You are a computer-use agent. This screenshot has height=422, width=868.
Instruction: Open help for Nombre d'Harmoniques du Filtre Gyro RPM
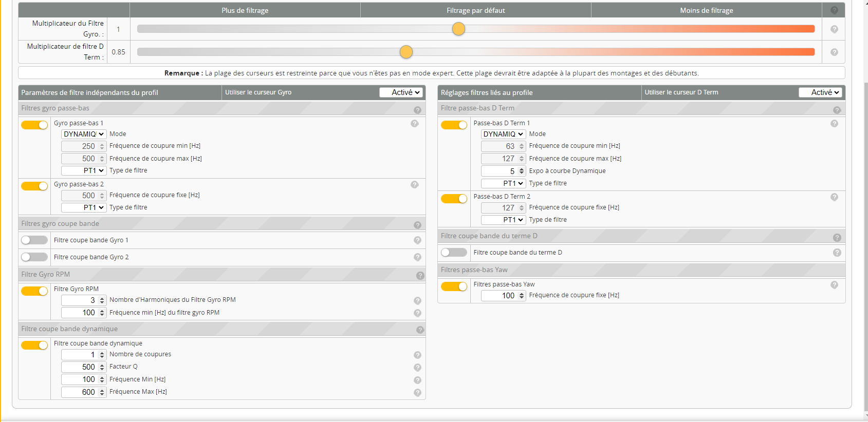(417, 301)
